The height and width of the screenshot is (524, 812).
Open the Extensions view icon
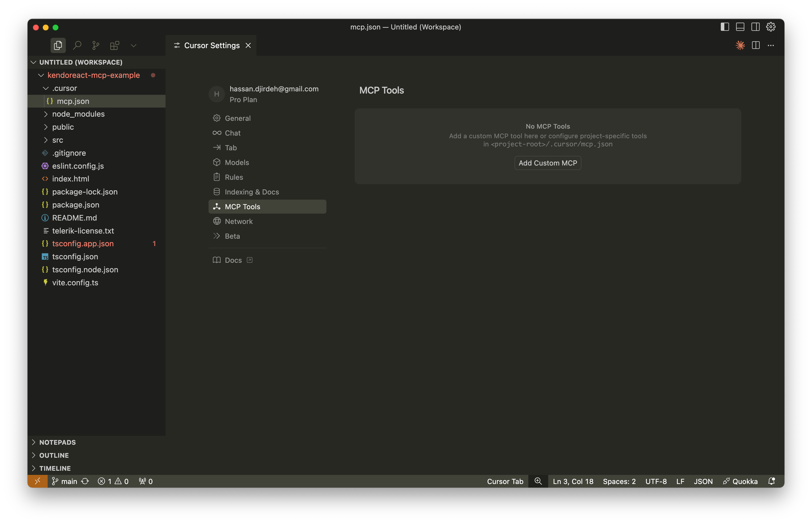point(115,45)
